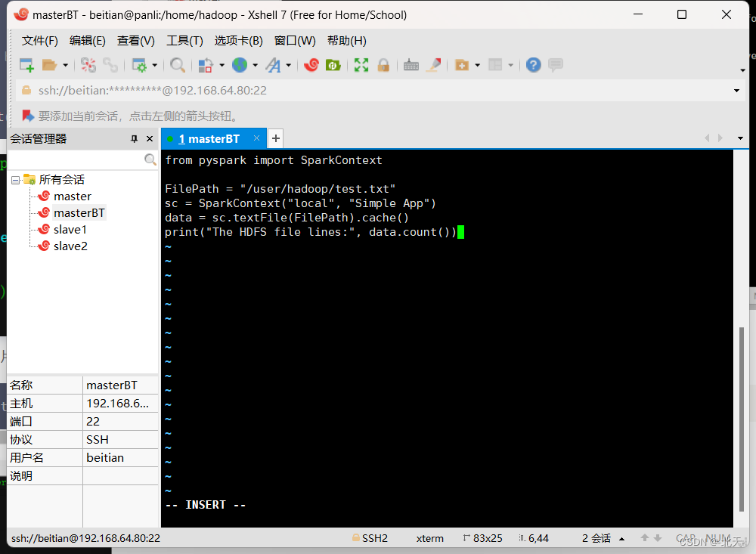Open the 查看(V) menu
The image size is (756, 554).
pyautogui.click(x=136, y=41)
